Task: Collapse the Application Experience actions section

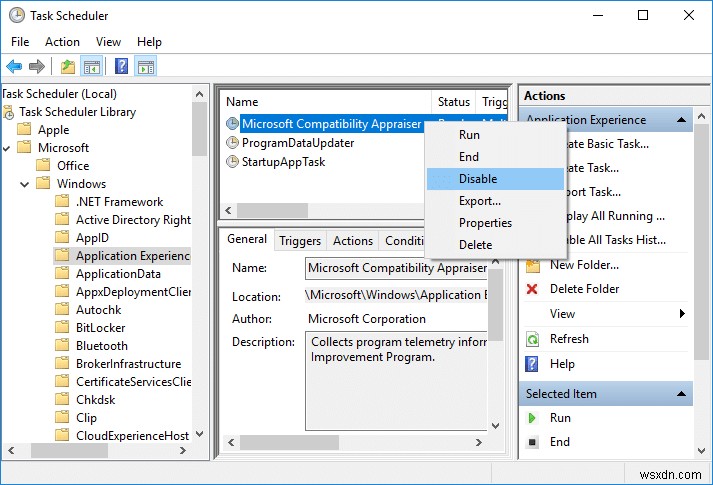Action: click(681, 120)
